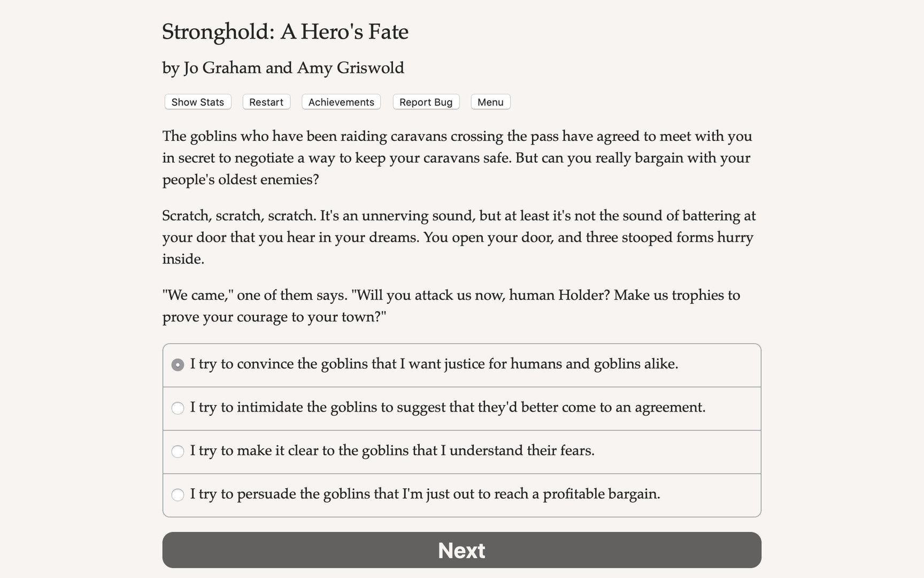Screen dimensions: 924x578
Task: Click Achievements to review unlocked progress
Action: click(x=341, y=102)
